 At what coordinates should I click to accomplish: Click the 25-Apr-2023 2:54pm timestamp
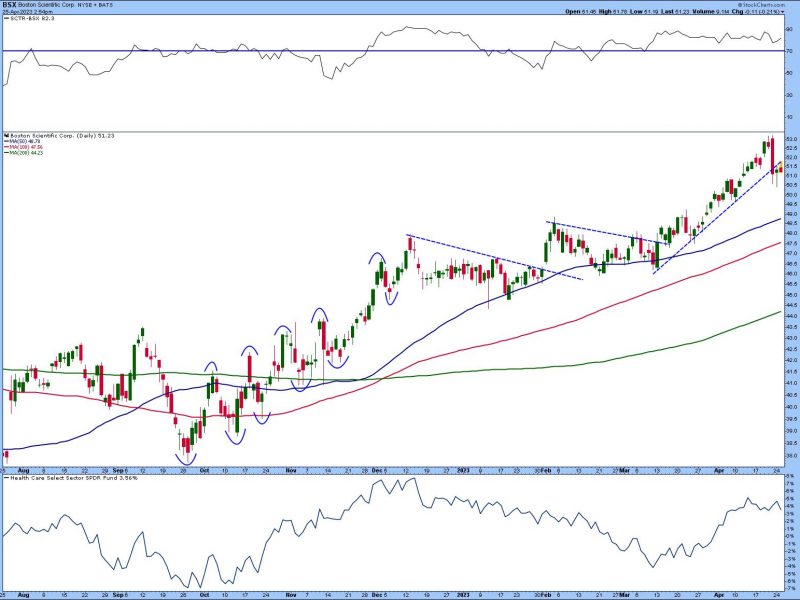[x=28, y=11]
